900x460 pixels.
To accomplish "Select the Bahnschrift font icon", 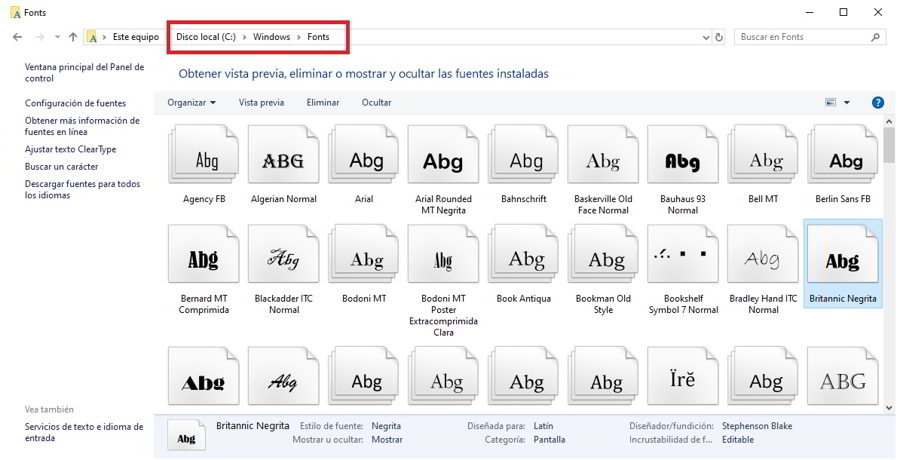I will [x=523, y=154].
